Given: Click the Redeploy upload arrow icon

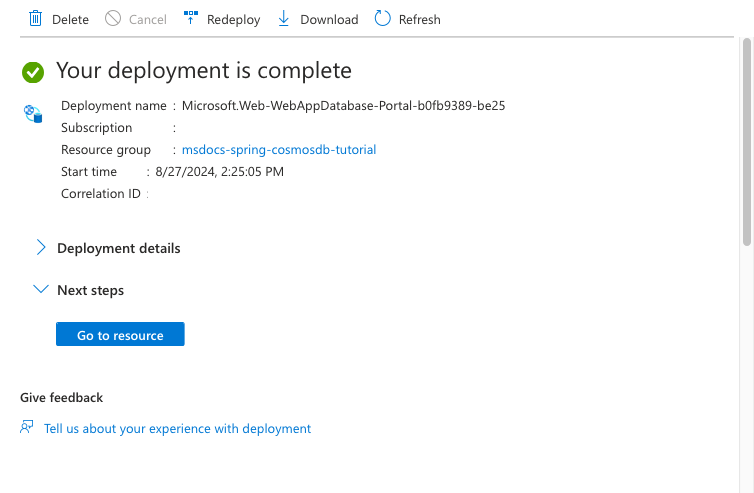Looking at the screenshot, I should pyautogui.click(x=191, y=18).
